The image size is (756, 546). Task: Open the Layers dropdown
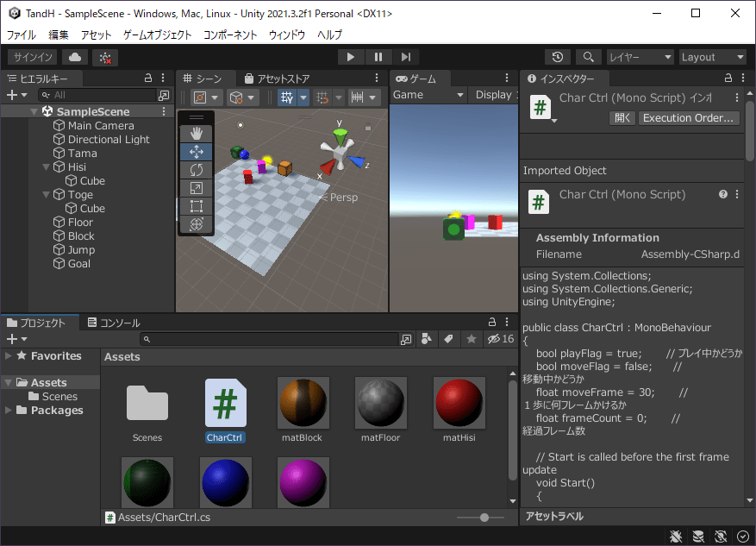(x=640, y=58)
